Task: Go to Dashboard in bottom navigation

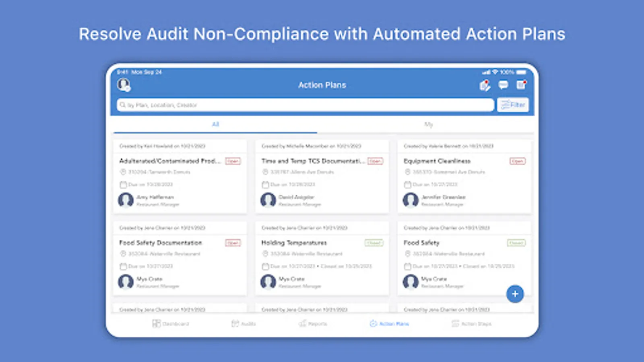Action: 171,323
